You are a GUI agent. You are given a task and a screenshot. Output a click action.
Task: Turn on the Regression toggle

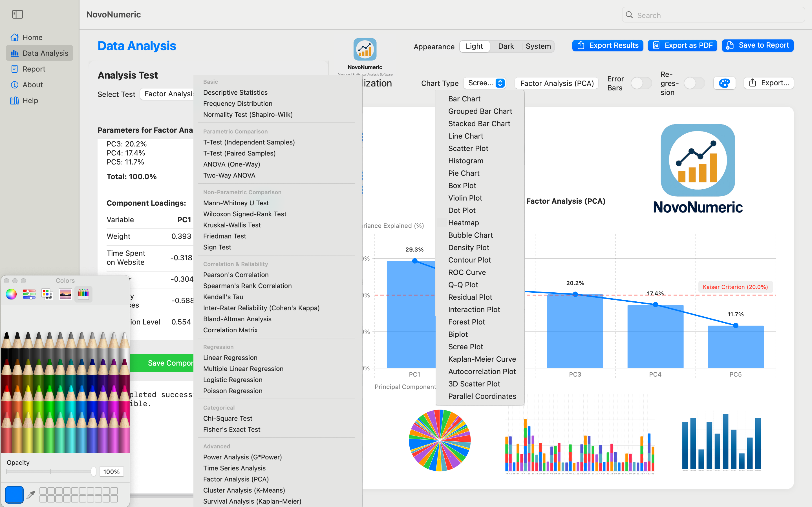point(694,83)
